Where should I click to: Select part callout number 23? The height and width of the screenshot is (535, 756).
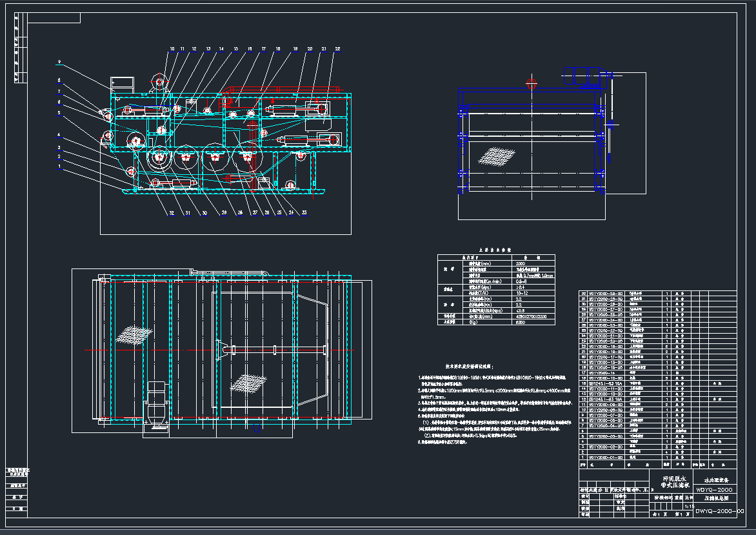point(304,213)
